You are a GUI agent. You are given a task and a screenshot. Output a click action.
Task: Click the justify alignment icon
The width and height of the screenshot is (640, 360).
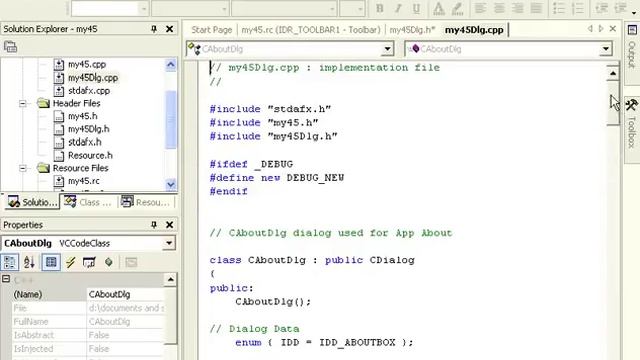[536, 8]
